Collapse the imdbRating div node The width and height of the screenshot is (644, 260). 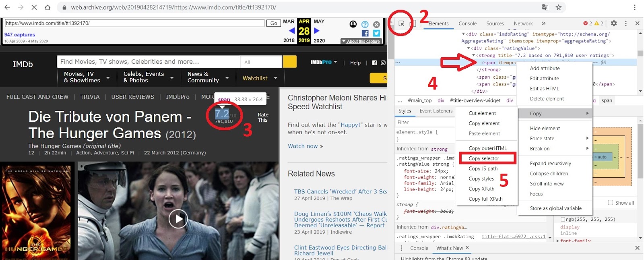[463, 34]
